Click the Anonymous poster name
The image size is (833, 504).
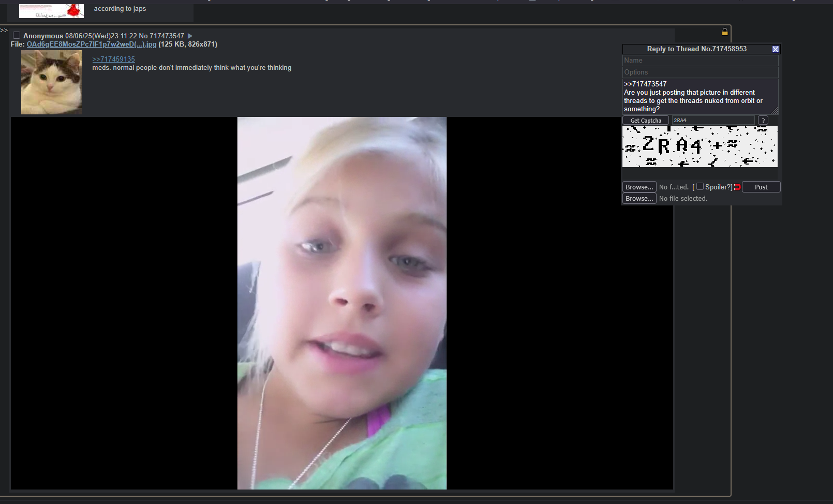(x=43, y=36)
